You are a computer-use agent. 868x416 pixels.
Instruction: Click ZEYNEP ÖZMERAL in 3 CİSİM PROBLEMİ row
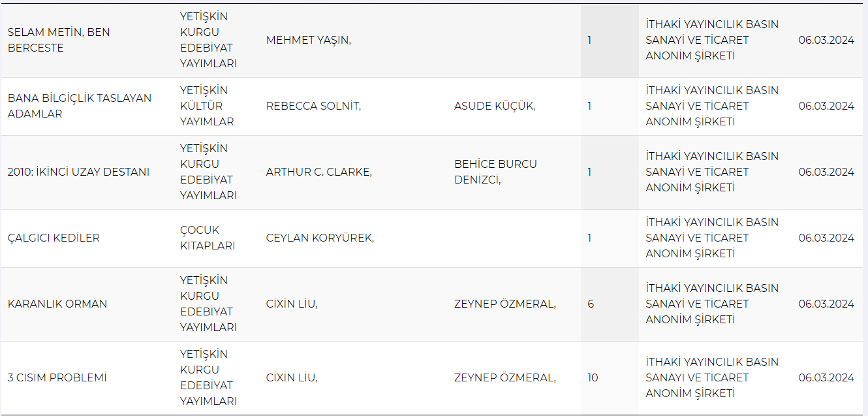tap(504, 377)
